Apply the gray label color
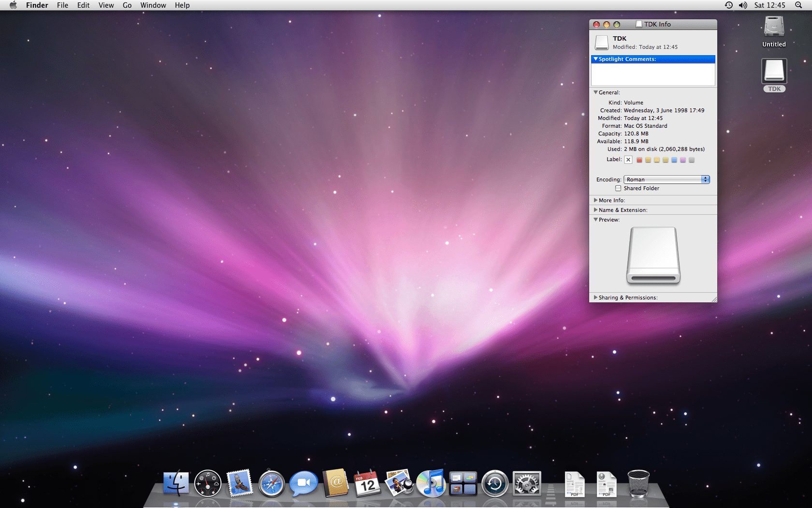Image resolution: width=812 pixels, height=508 pixels. click(692, 160)
